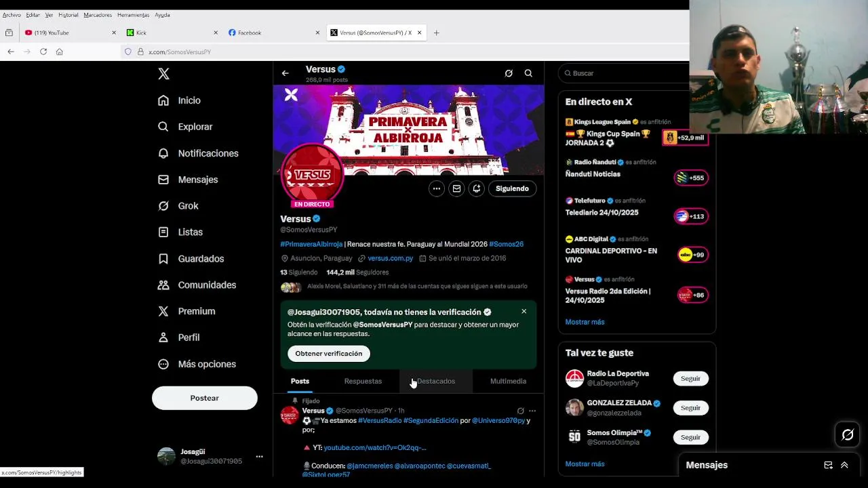Screen dimensions: 868x488
Task: Dismiss the verification promo banner
Action: click(x=524, y=311)
